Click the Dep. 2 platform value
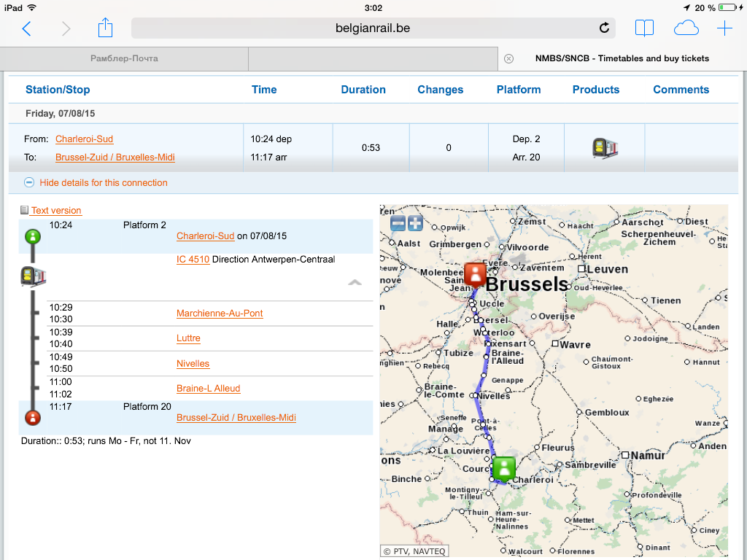The image size is (747, 560). coord(527,139)
